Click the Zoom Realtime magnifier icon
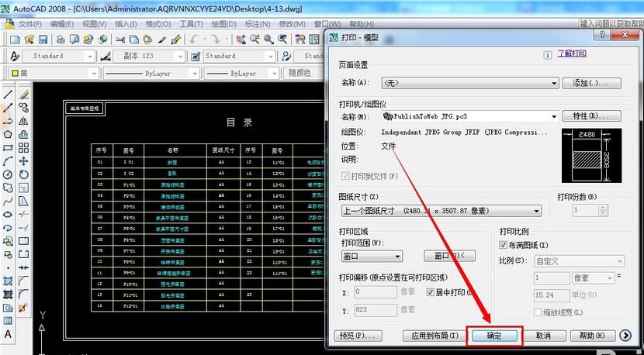The height and width of the screenshot is (355, 644). (x=254, y=40)
